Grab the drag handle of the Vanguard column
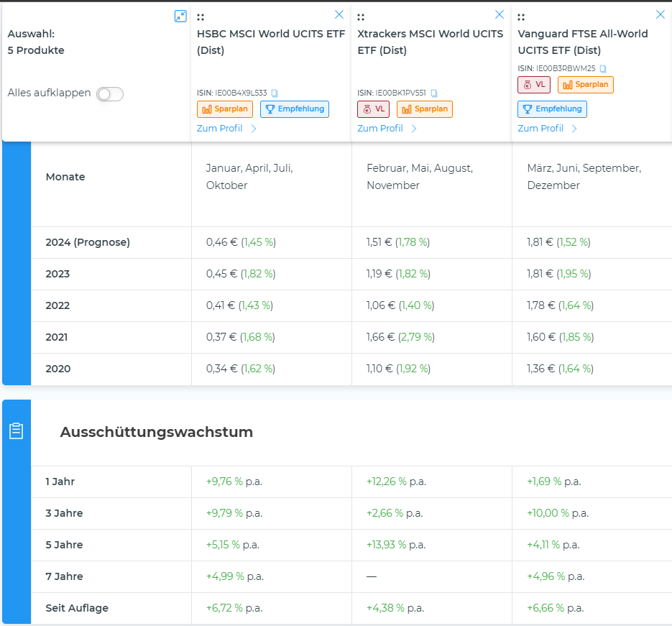Screen dimensions: 672x626 (521, 17)
